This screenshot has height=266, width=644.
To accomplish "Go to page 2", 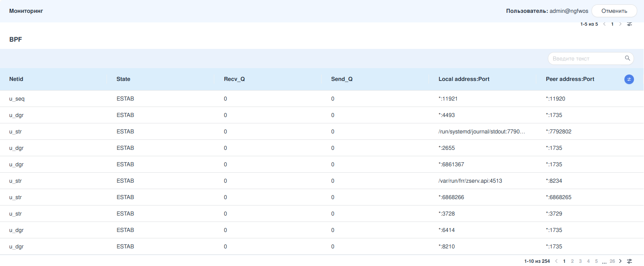I will (x=572, y=261).
